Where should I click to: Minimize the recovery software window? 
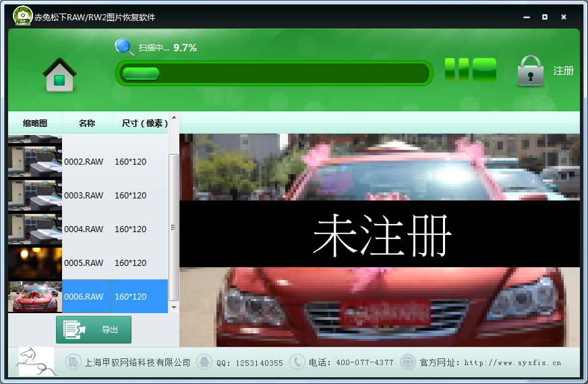[x=527, y=17]
